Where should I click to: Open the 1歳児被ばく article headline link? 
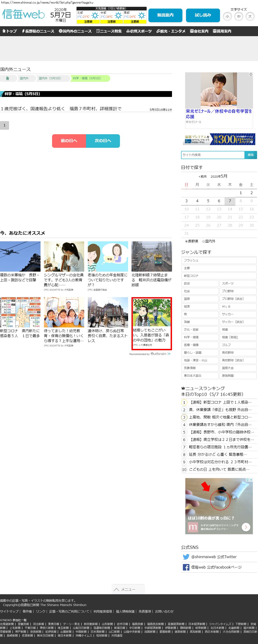pos(61,109)
